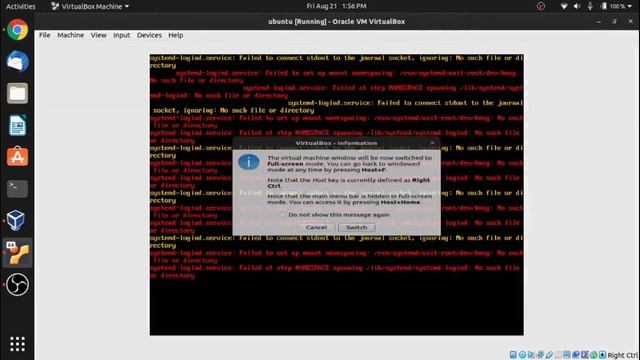Open Ubuntu Software from the dock
This screenshot has height=360, width=640.
(x=17, y=157)
